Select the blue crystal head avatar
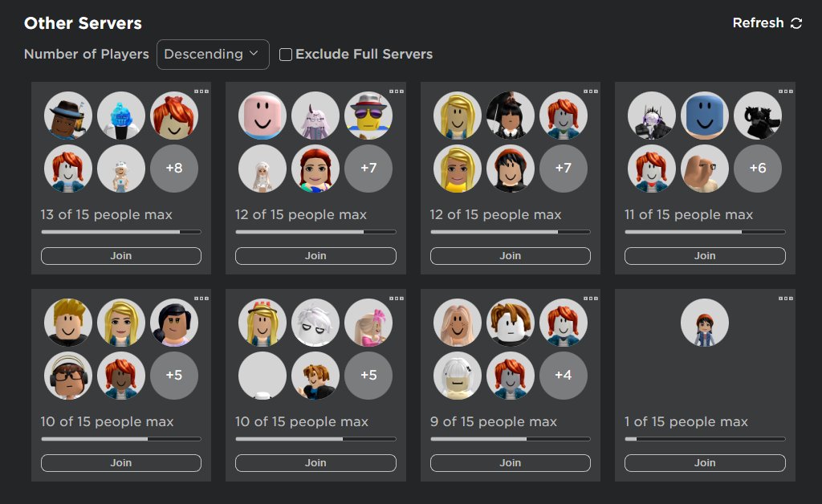The image size is (822, 504). (x=121, y=116)
